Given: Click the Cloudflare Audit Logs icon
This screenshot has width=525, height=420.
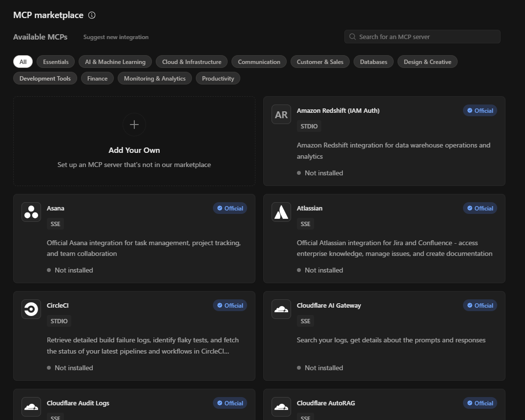Looking at the screenshot, I should [31, 406].
